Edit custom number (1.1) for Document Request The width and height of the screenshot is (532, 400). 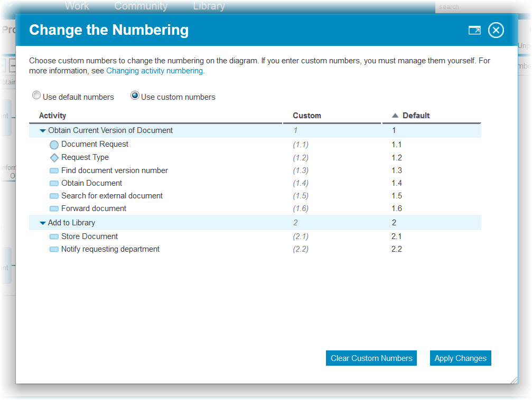click(x=301, y=145)
